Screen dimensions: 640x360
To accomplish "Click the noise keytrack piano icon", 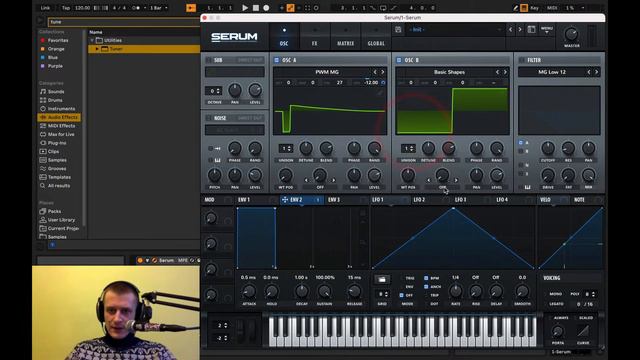I will [218, 160].
